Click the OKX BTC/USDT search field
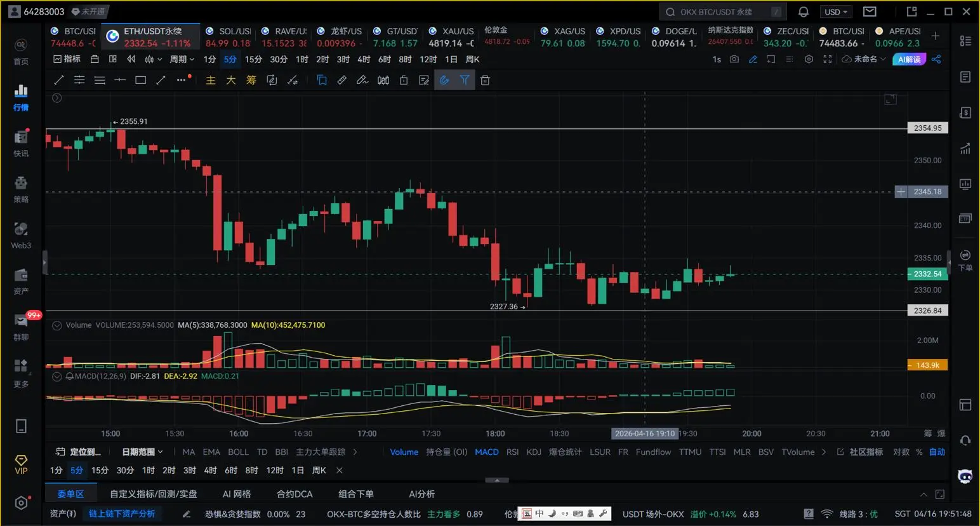Viewport: 980px width, 526px height. pos(724,11)
